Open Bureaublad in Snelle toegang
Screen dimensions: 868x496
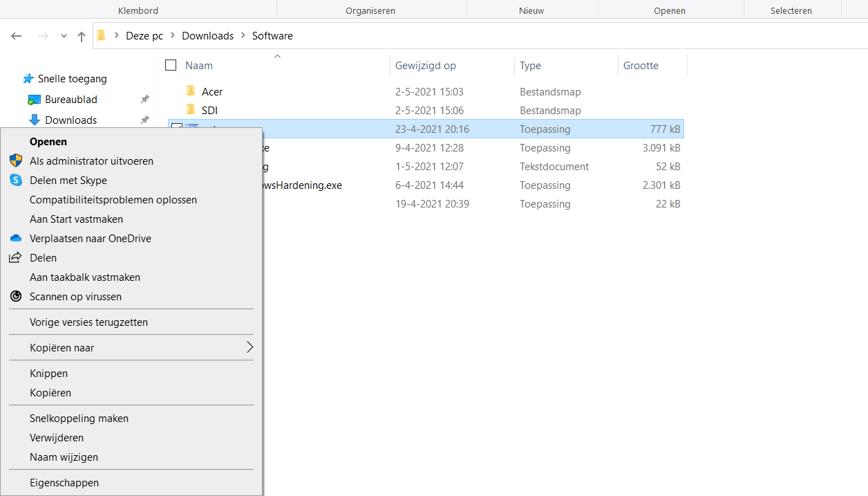71,100
